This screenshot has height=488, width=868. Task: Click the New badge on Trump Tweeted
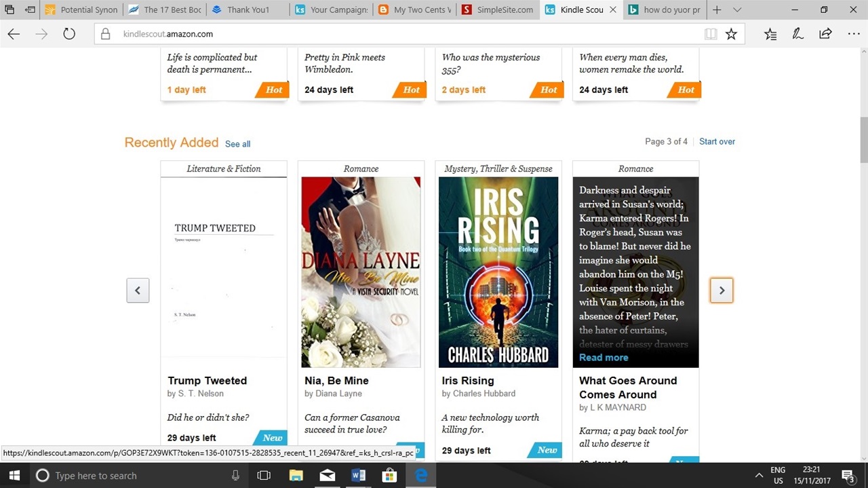point(271,438)
